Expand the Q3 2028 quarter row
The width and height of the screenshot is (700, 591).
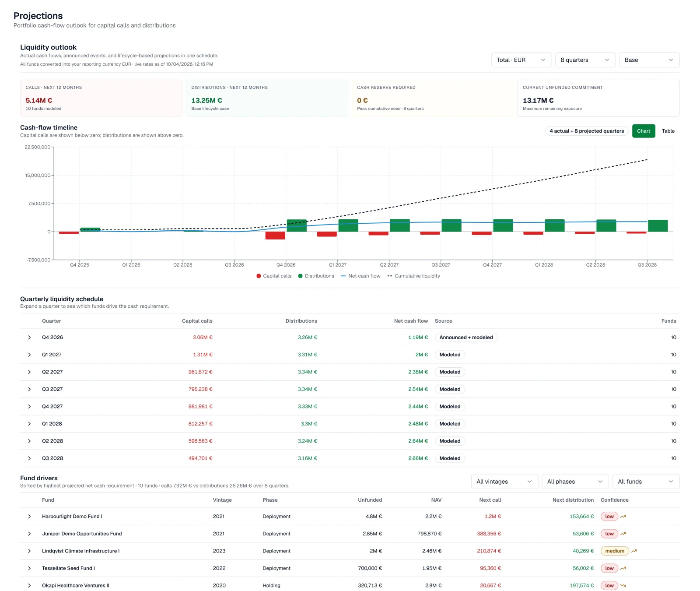tap(29, 458)
